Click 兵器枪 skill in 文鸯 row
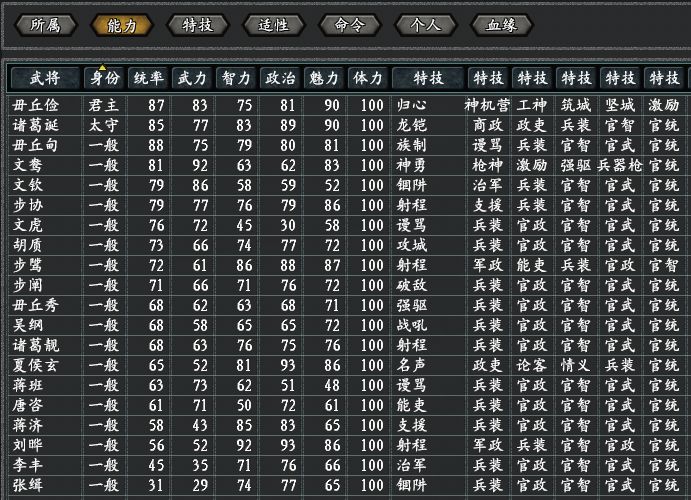Image resolution: width=691 pixels, height=500 pixels. point(620,165)
